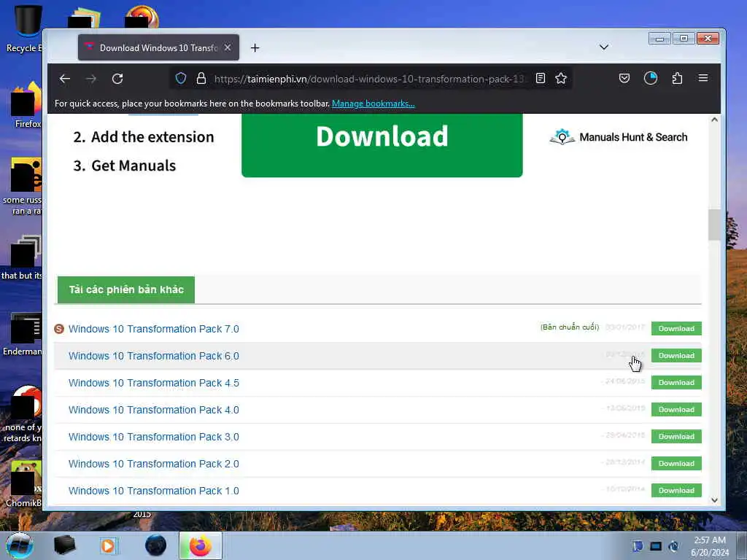
Task: Click the forward navigation arrow
Action: coord(91,79)
